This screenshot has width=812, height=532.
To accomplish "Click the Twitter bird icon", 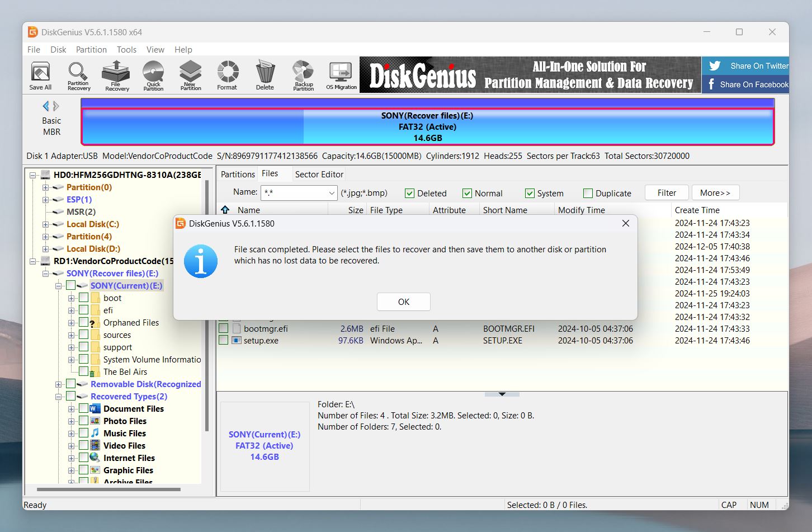I will click(715, 66).
